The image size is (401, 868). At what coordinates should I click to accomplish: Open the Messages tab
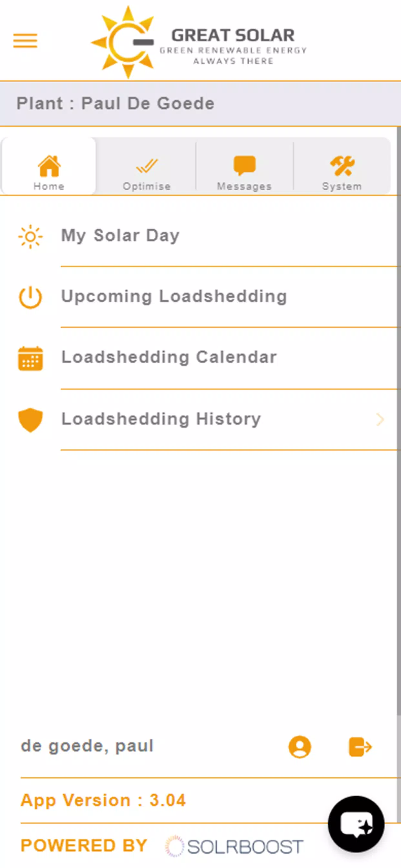(244, 172)
